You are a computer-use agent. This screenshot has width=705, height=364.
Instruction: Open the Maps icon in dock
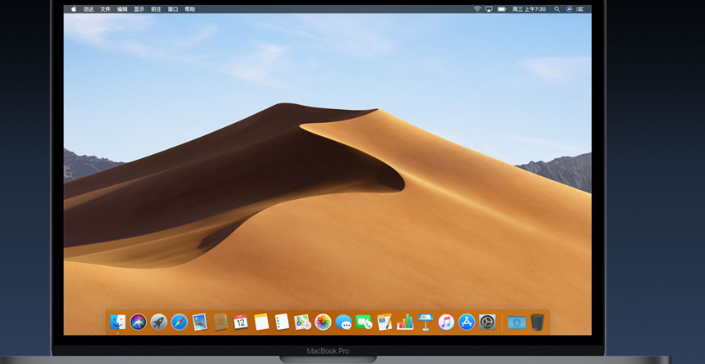point(303,322)
